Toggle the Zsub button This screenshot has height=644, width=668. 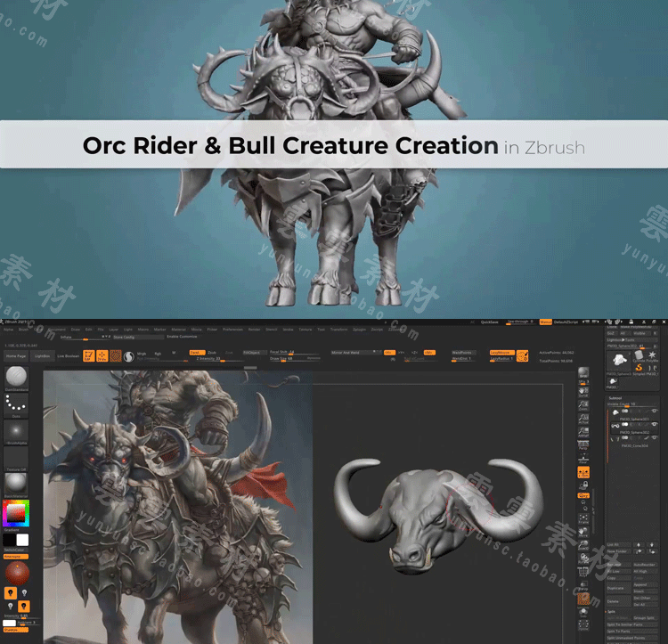212,353
